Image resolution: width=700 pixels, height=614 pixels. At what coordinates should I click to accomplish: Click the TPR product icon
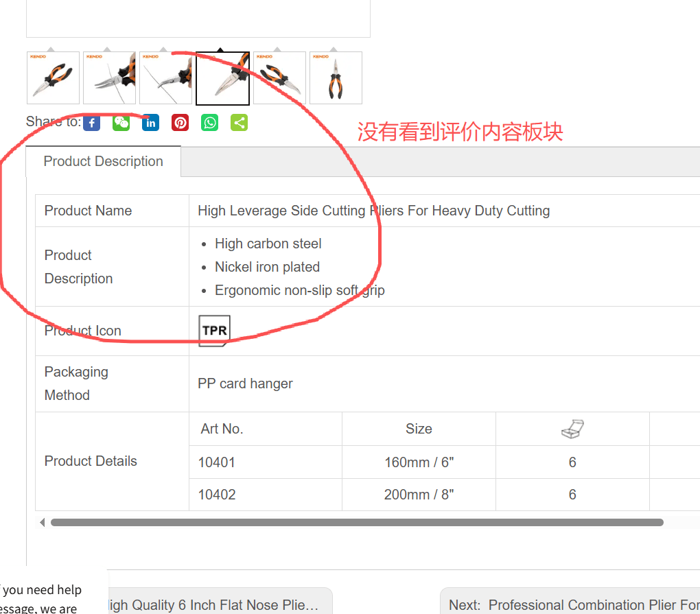pos(214,331)
